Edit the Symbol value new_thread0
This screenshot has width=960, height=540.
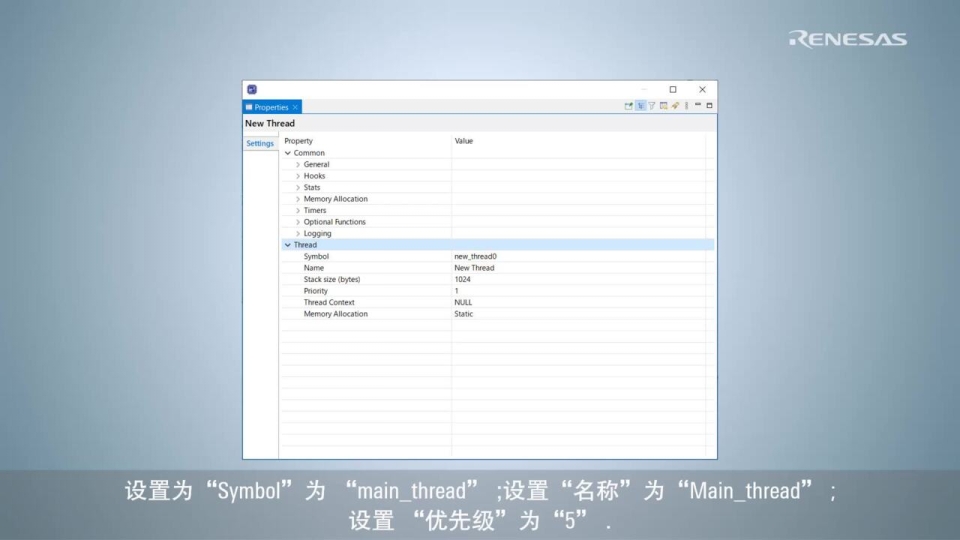(x=580, y=257)
